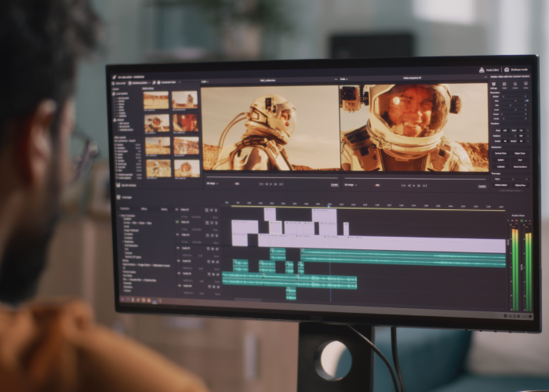Screen dimensions: 549x392
Task: Open the Settings tab in right panel
Action: point(493,85)
